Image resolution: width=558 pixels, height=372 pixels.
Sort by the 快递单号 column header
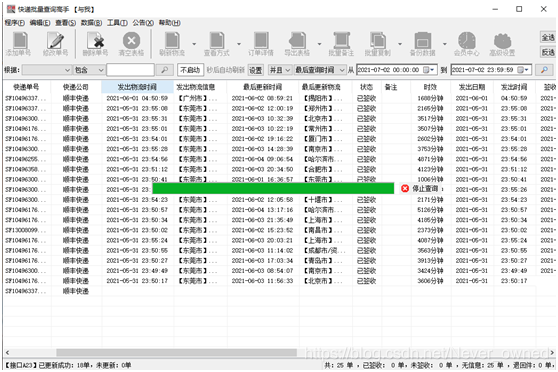(26, 87)
